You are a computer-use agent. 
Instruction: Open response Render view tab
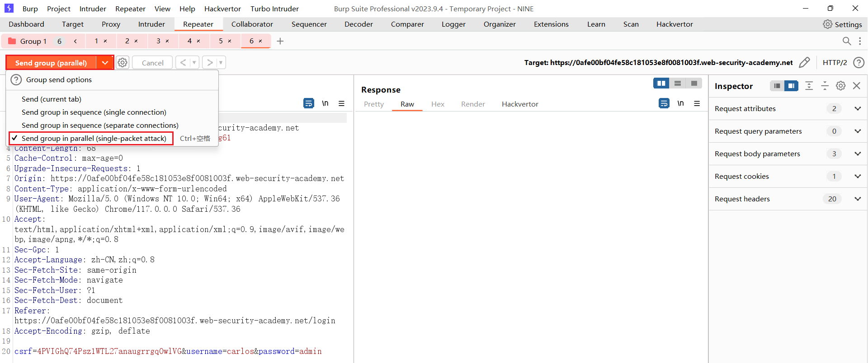473,104
